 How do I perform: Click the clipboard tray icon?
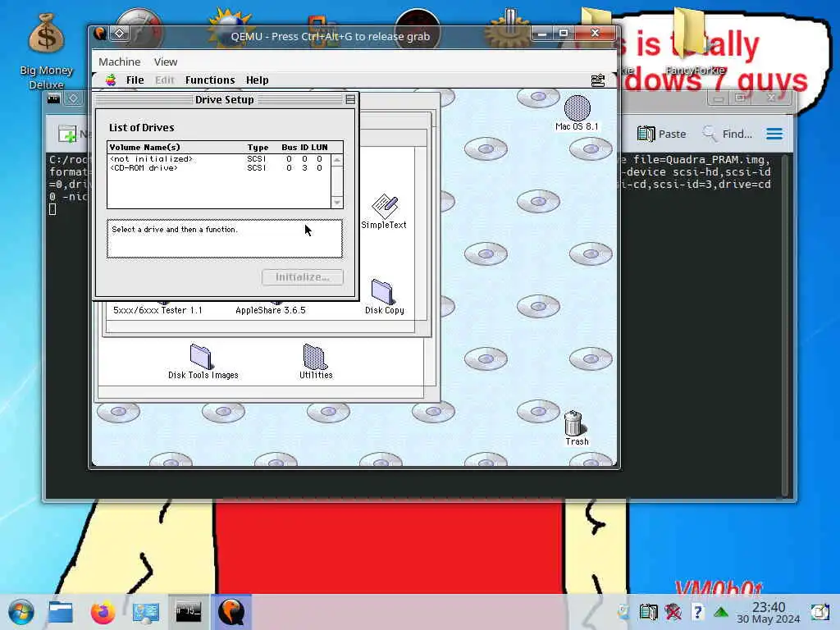coord(648,612)
